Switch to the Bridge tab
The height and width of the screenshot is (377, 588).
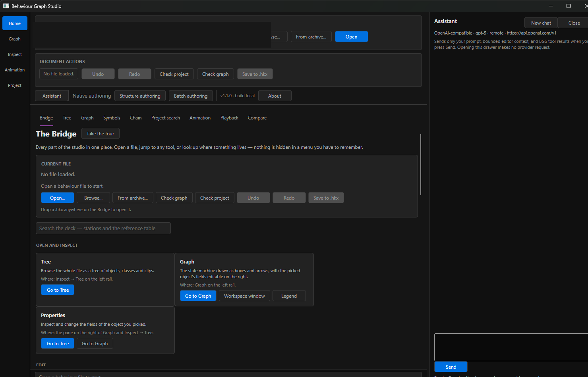(x=46, y=118)
